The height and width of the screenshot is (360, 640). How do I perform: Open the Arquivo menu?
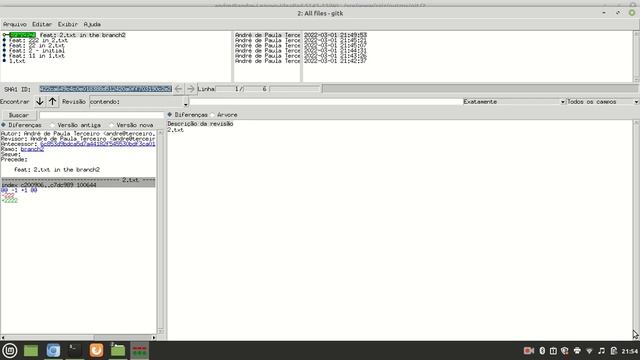pyautogui.click(x=15, y=24)
